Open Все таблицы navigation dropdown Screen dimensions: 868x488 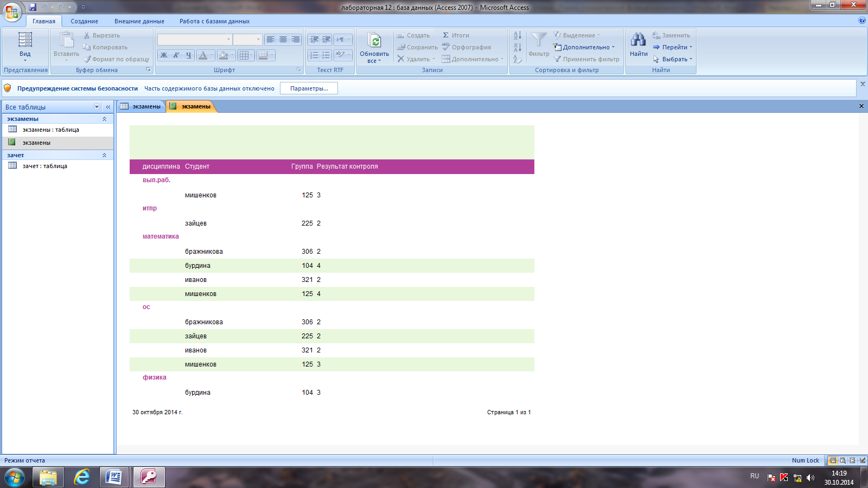click(x=97, y=107)
